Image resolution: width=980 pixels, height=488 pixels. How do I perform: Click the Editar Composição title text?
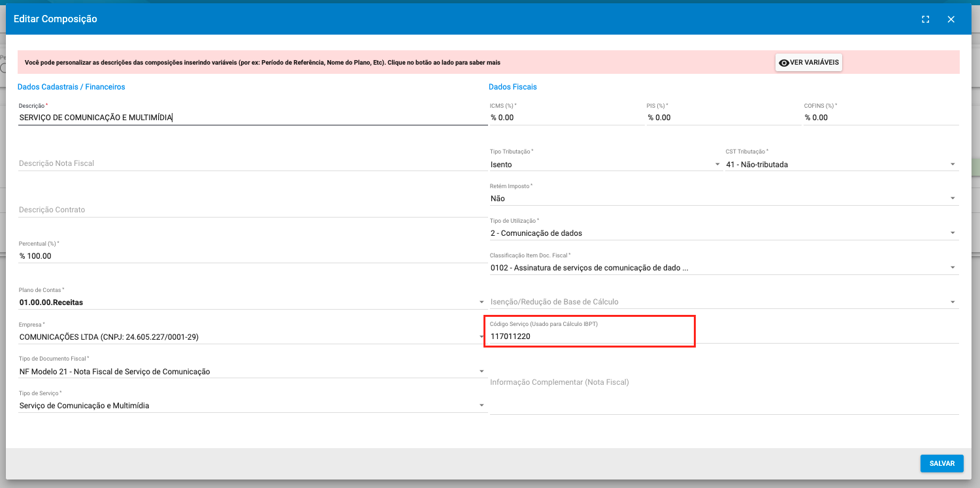[x=56, y=19]
